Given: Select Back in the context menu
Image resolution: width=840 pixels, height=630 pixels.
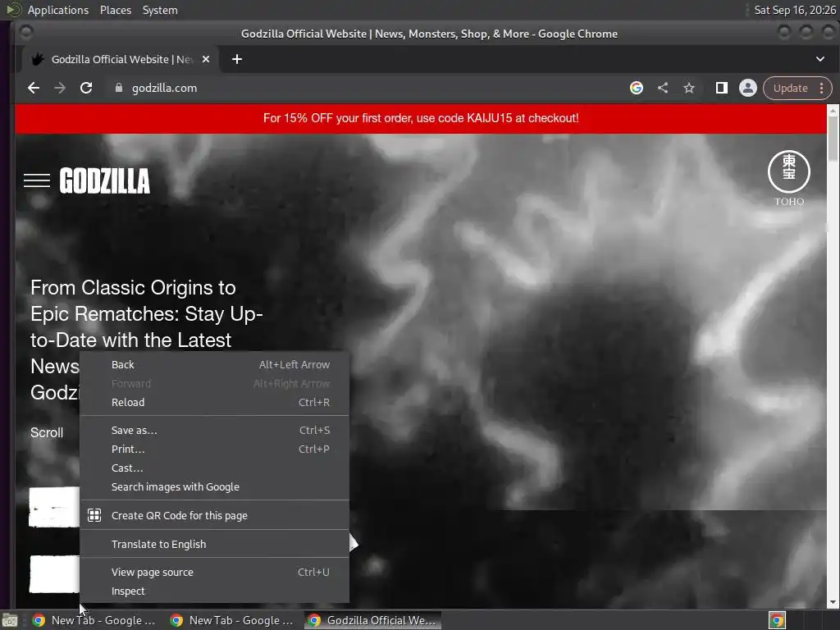Looking at the screenshot, I should click(214, 364).
